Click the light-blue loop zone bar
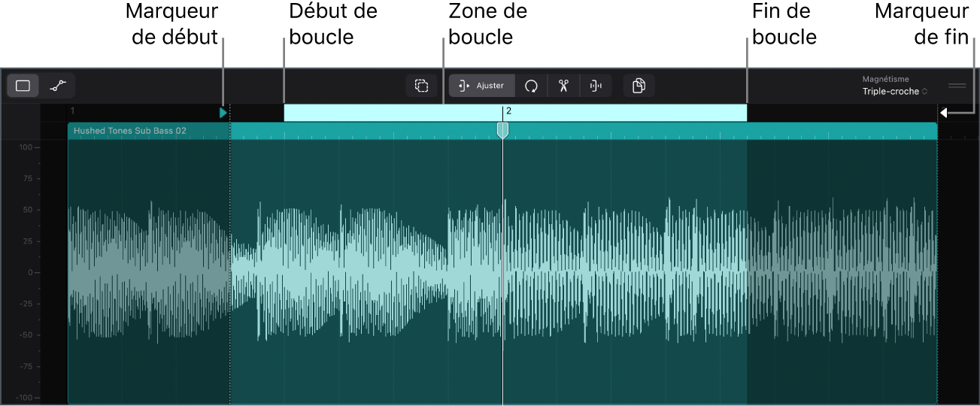The height and width of the screenshot is (406, 980). pos(515,113)
